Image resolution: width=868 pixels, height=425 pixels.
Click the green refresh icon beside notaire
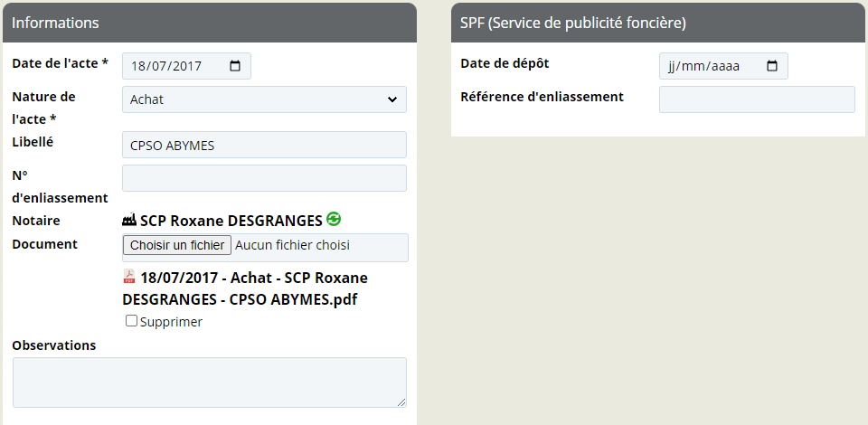pyautogui.click(x=334, y=219)
